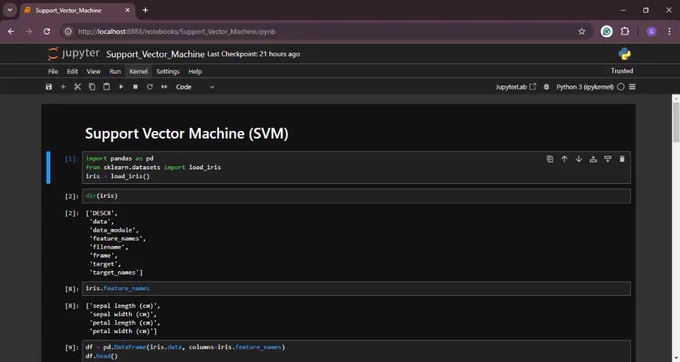Click the pd.DataFrame code cell
The image size is (680, 362).
[x=356, y=351]
